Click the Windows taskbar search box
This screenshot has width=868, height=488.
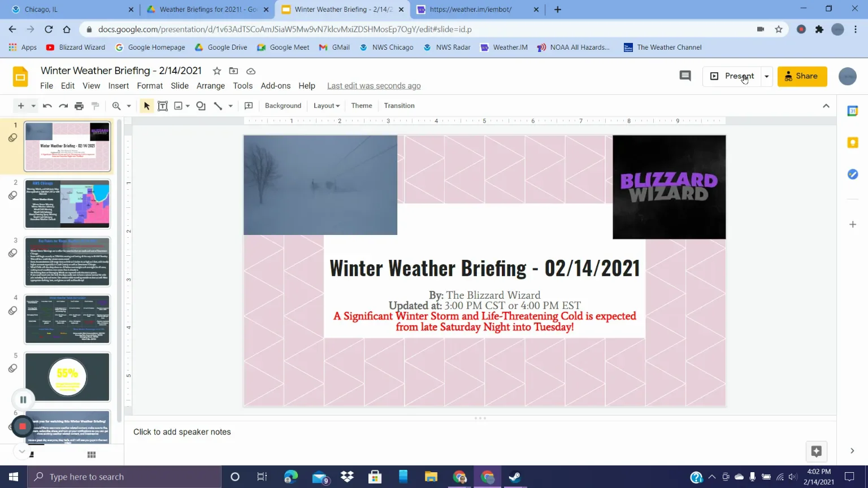click(124, 477)
